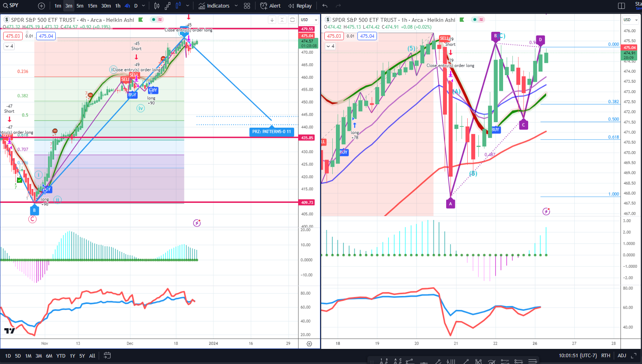Switch to the 4h timeframe

pyautogui.click(x=127, y=6)
